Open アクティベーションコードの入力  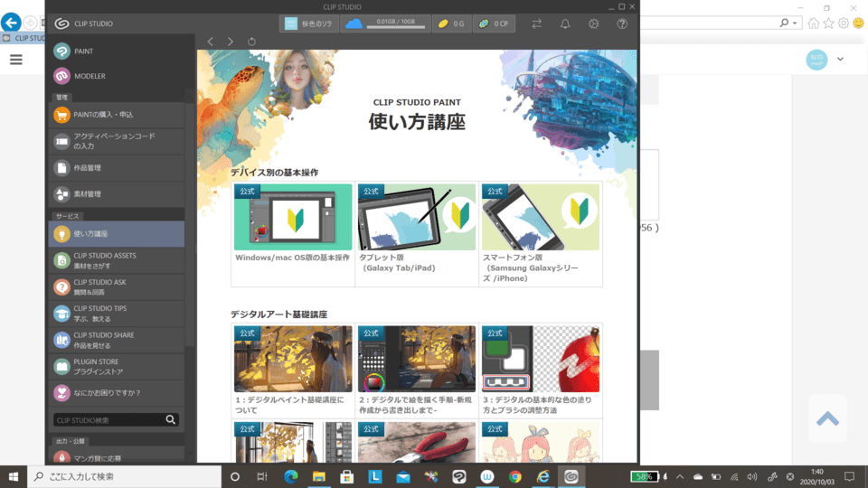(117, 141)
